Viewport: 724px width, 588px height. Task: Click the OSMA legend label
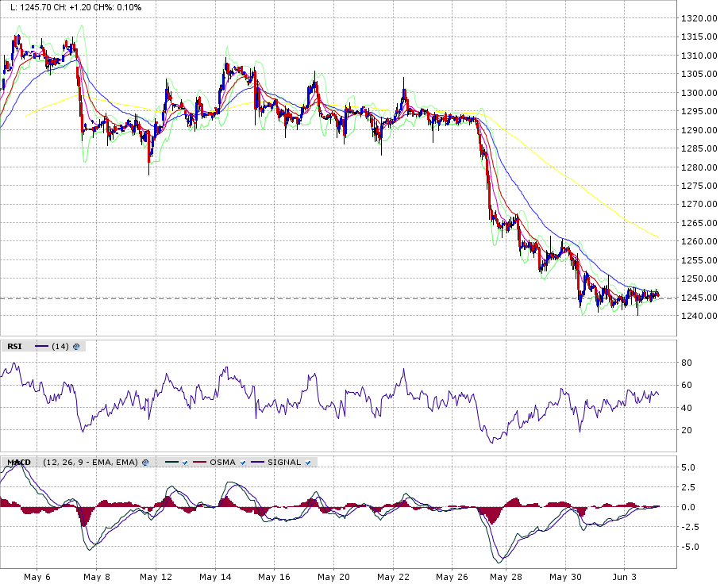click(222, 462)
